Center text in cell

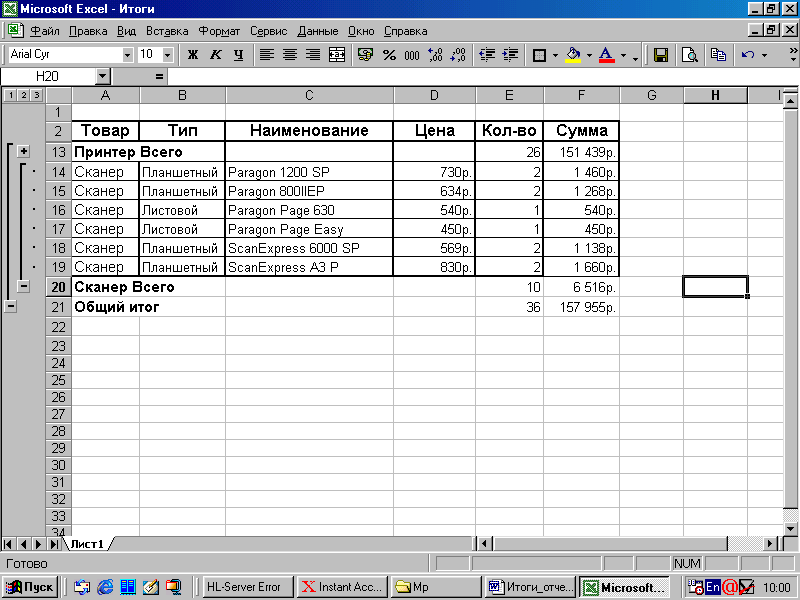[289, 55]
